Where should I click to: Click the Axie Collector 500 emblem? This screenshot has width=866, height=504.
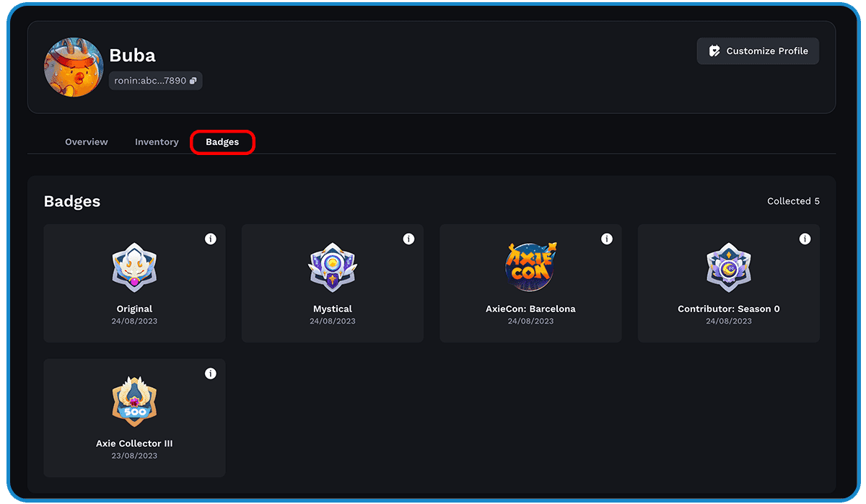134,402
